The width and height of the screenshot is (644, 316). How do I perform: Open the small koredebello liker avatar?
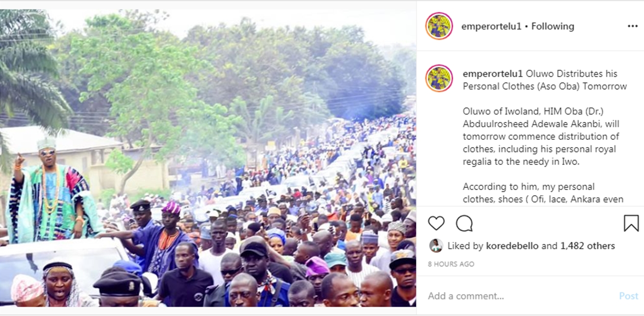point(436,246)
